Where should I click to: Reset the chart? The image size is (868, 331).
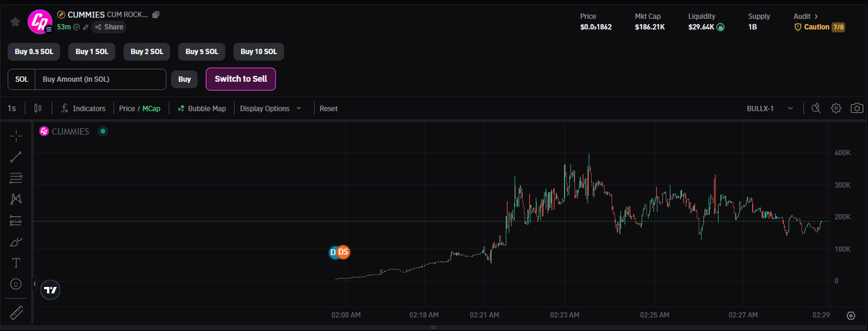tap(328, 108)
